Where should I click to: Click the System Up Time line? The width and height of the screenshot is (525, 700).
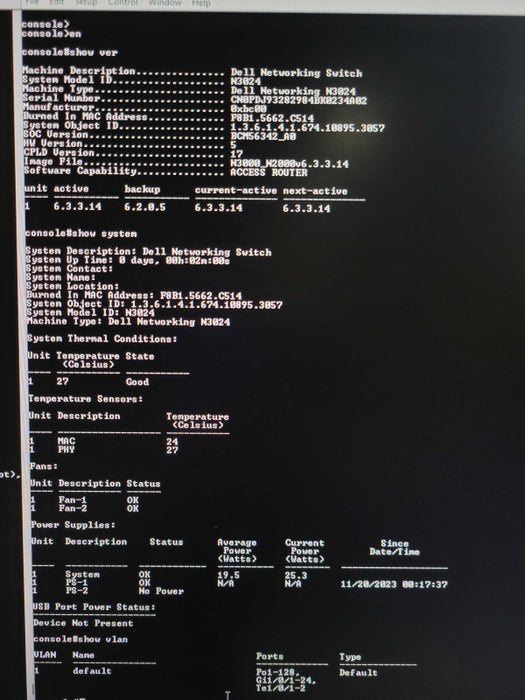[x=128, y=260]
